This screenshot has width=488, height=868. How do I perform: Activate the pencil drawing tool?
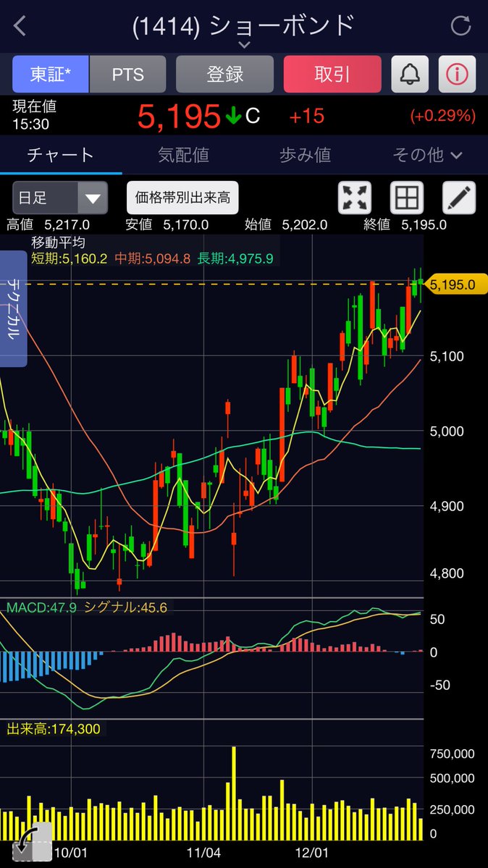[x=458, y=198]
